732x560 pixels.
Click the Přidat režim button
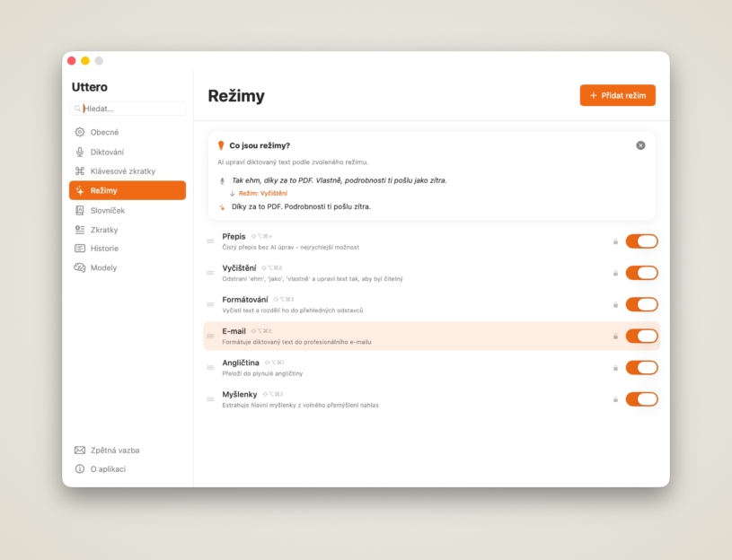tap(618, 95)
